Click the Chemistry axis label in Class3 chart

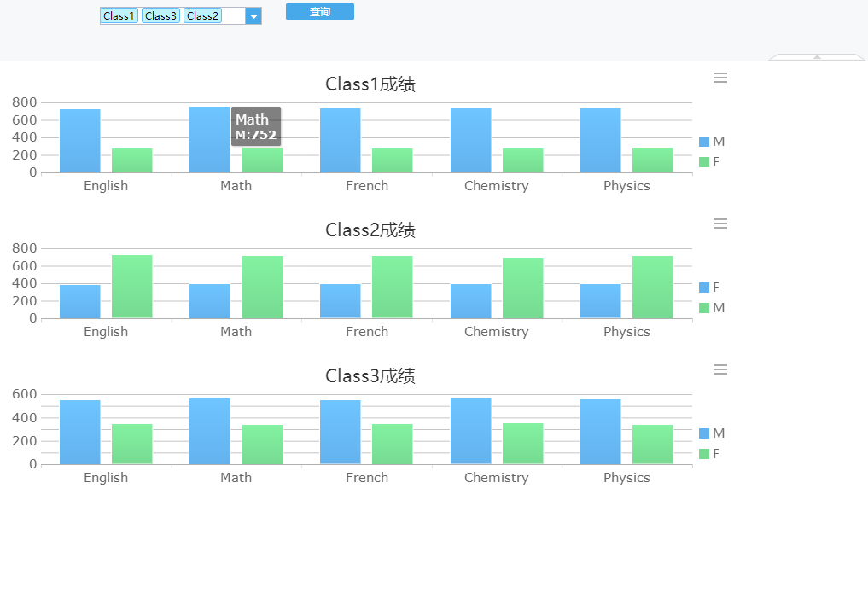tap(497, 478)
